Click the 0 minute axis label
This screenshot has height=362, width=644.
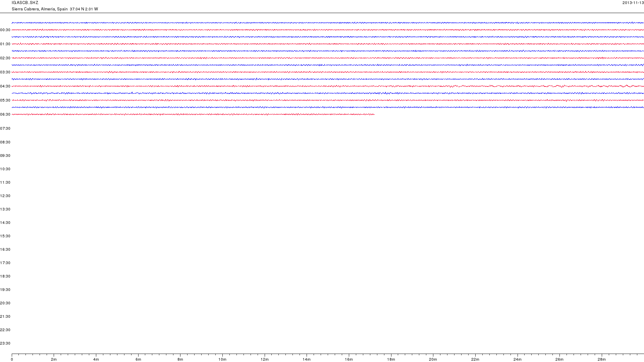pyautogui.click(x=12, y=359)
